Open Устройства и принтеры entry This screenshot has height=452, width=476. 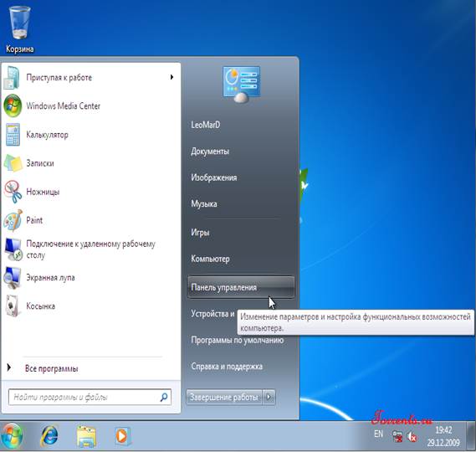coord(212,314)
